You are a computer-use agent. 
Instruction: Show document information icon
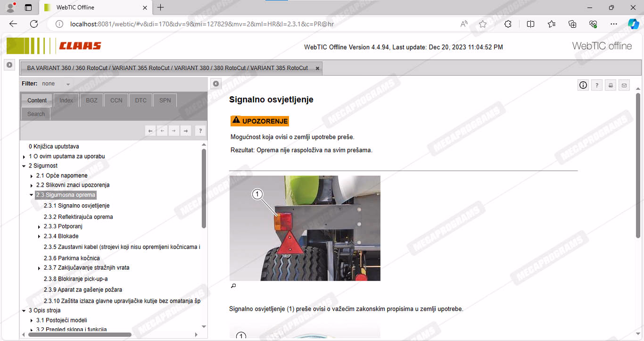click(583, 85)
